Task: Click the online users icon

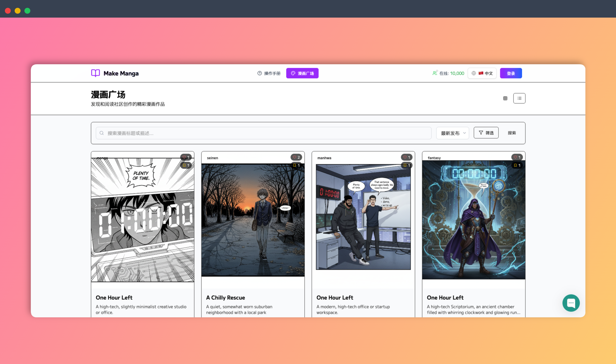Action: click(x=435, y=73)
